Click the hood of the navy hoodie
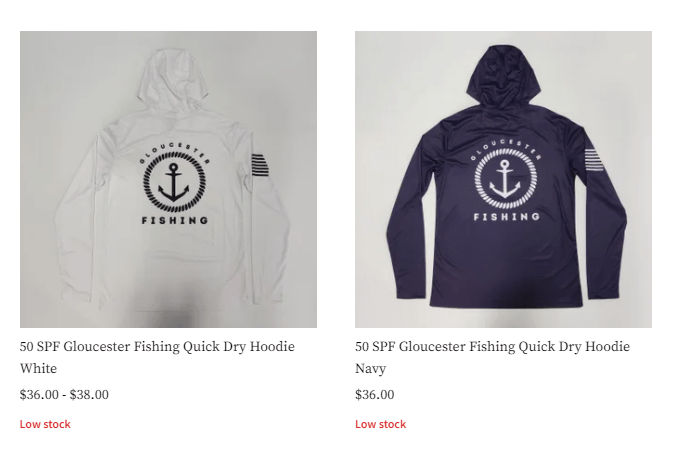Viewport: 682px width, 450px height. pyautogui.click(x=504, y=75)
